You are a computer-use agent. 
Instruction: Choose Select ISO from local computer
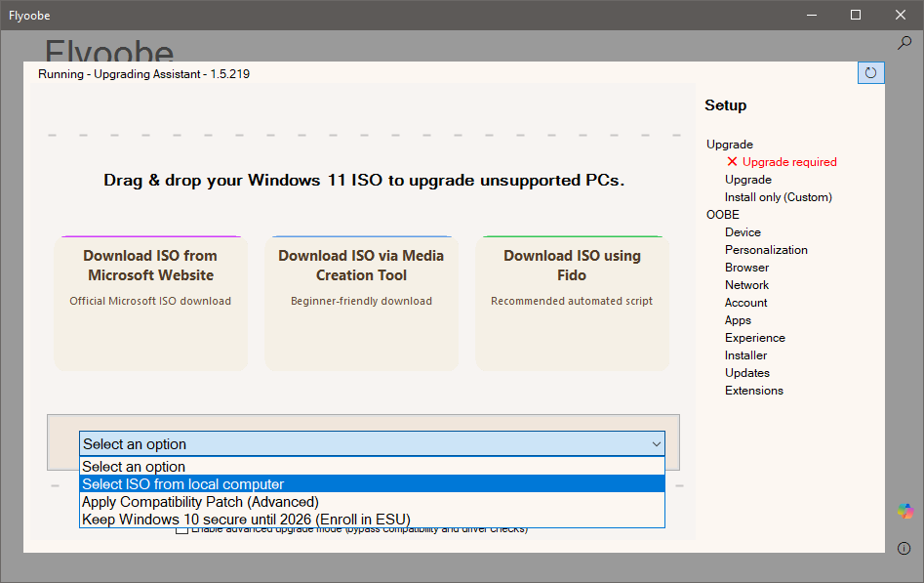pos(372,483)
